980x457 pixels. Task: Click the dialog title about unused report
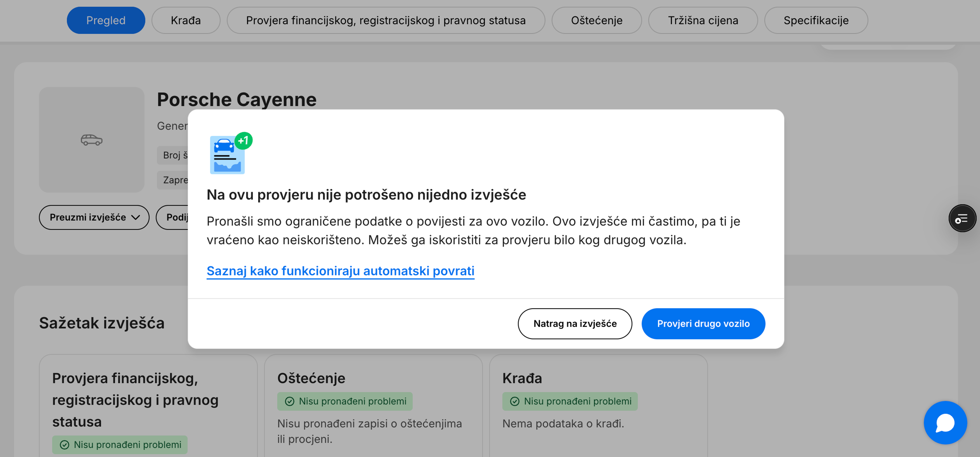pos(366,195)
